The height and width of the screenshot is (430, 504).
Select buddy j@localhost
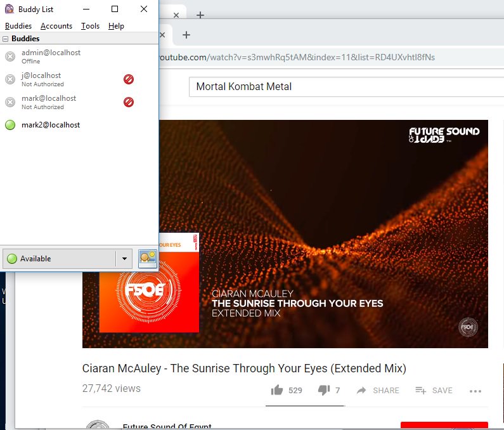[x=79, y=79]
